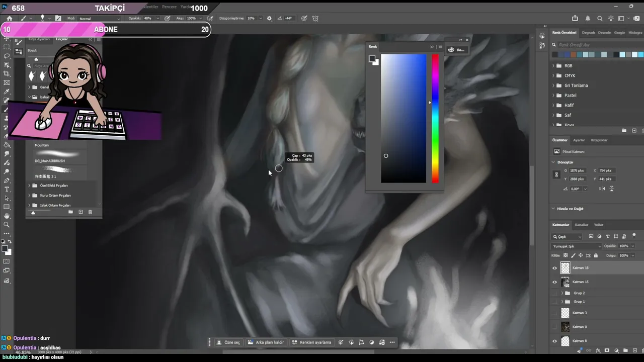Expand the RGB swatch folder
Image resolution: width=644 pixels, height=362 pixels.
click(553, 66)
